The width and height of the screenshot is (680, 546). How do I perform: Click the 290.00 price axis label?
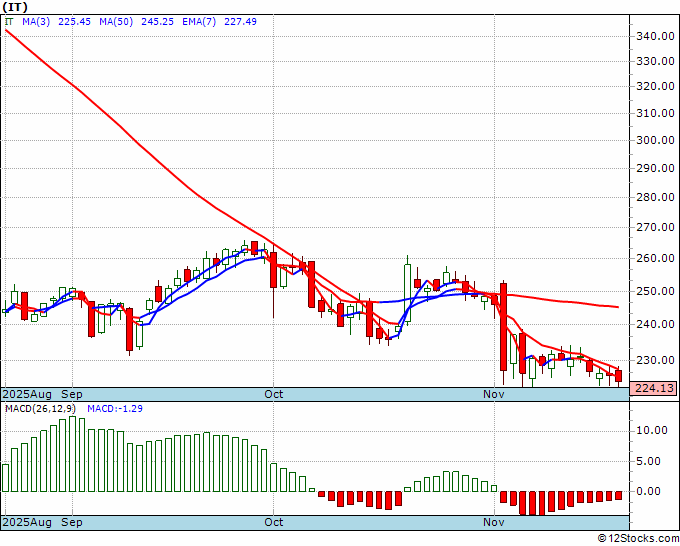click(655, 169)
